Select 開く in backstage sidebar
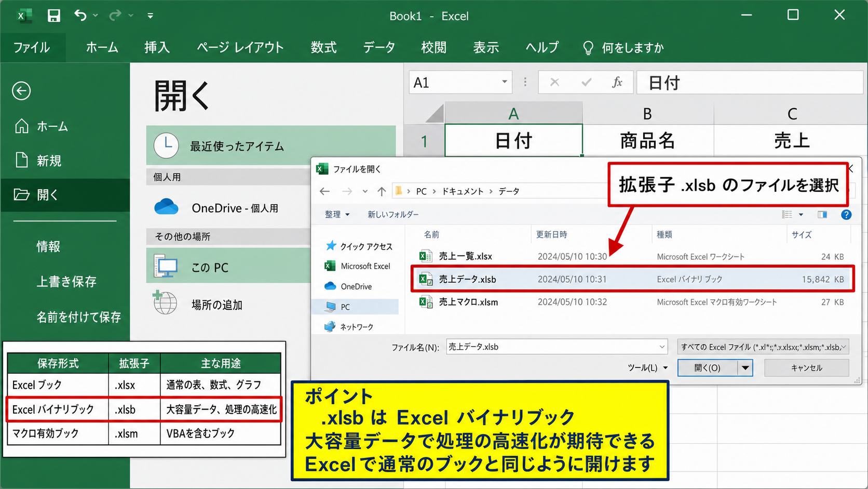 [x=65, y=195]
